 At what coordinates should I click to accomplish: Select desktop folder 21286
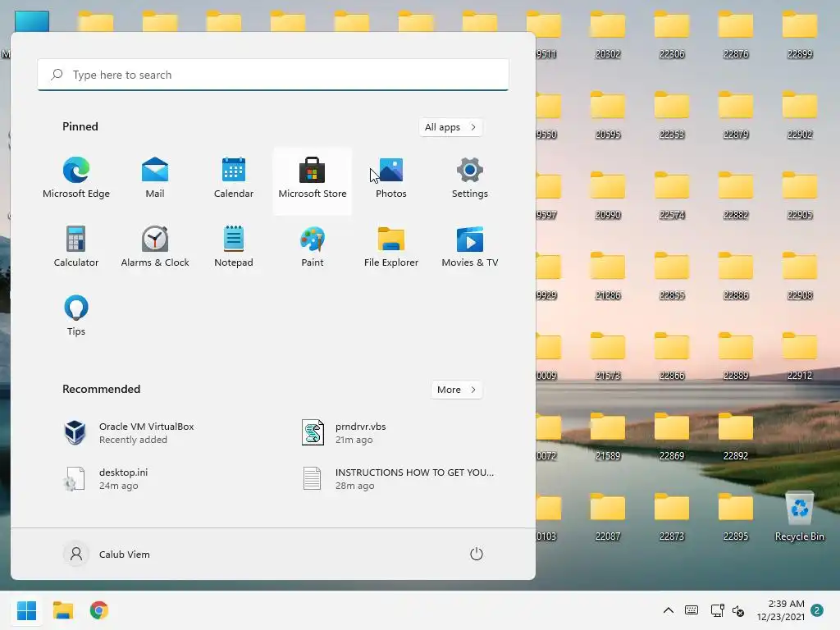(608, 276)
